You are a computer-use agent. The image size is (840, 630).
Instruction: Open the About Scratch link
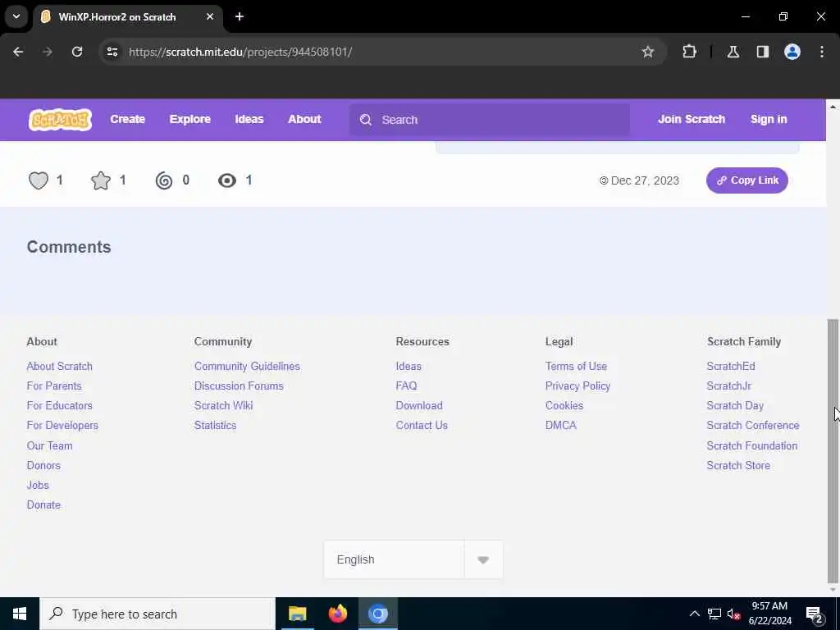click(59, 367)
